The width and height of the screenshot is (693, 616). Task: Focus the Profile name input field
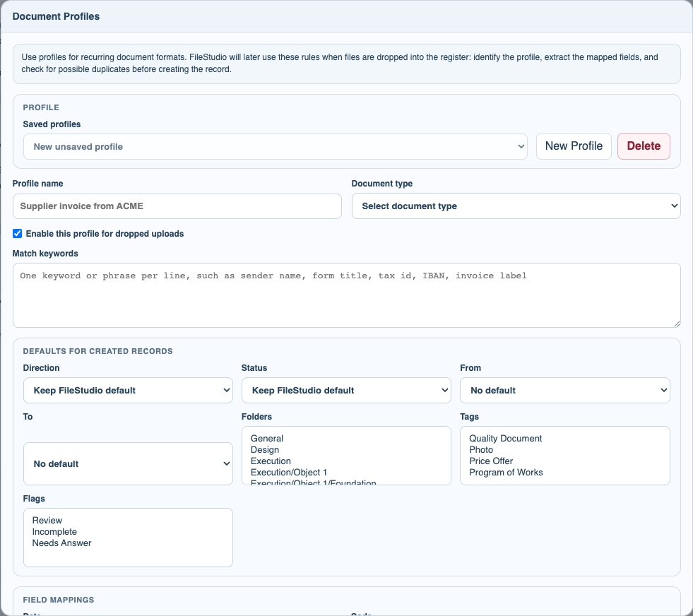point(177,206)
